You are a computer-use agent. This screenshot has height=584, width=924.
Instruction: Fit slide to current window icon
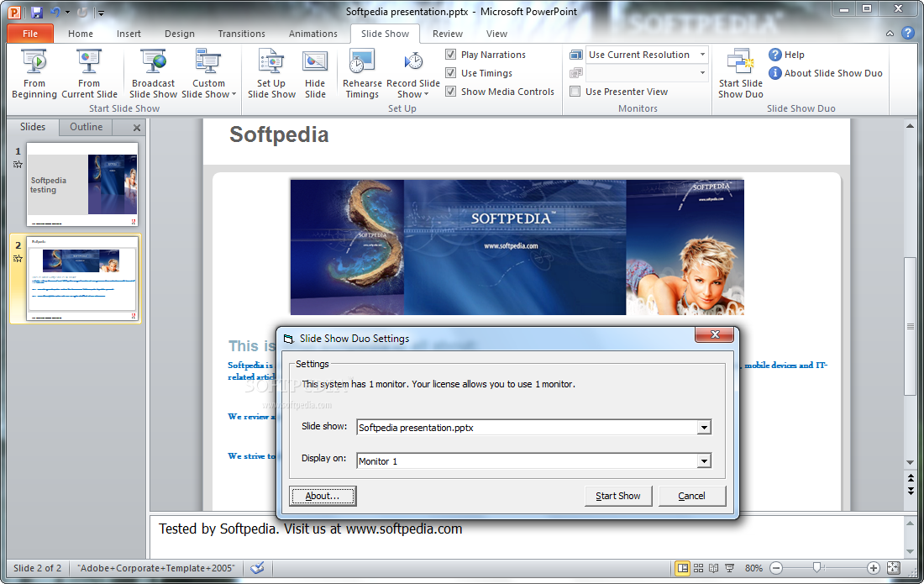point(894,568)
